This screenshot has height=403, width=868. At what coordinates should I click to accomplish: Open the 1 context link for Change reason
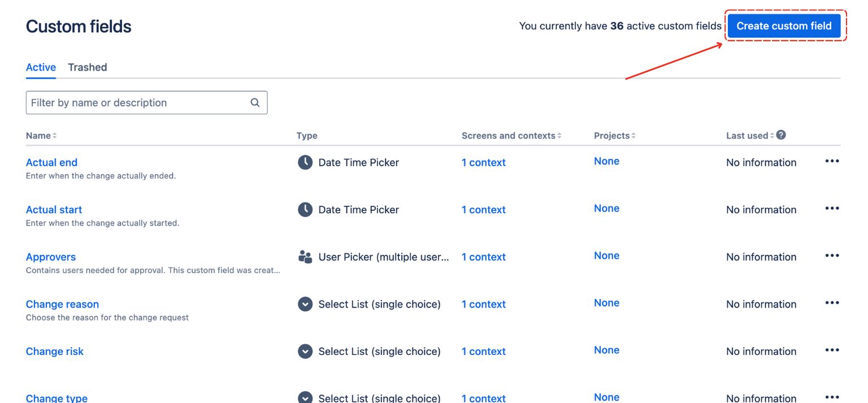(483, 304)
